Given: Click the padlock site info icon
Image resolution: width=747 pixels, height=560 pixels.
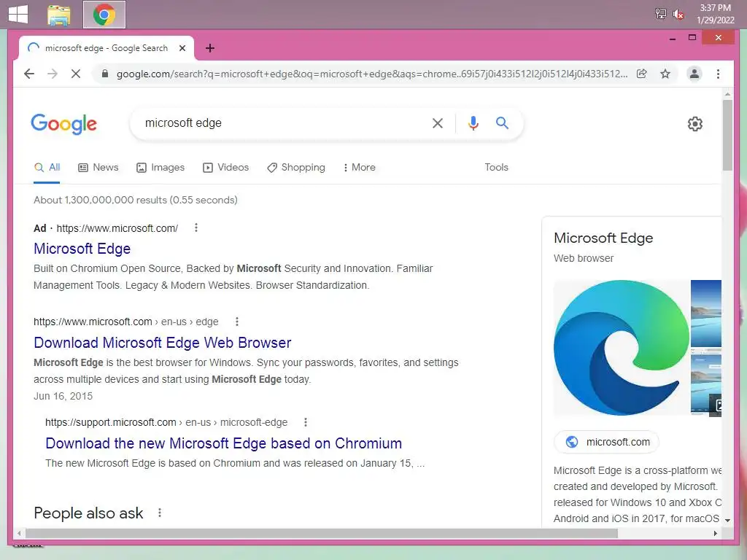Looking at the screenshot, I should tap(105, 74).
